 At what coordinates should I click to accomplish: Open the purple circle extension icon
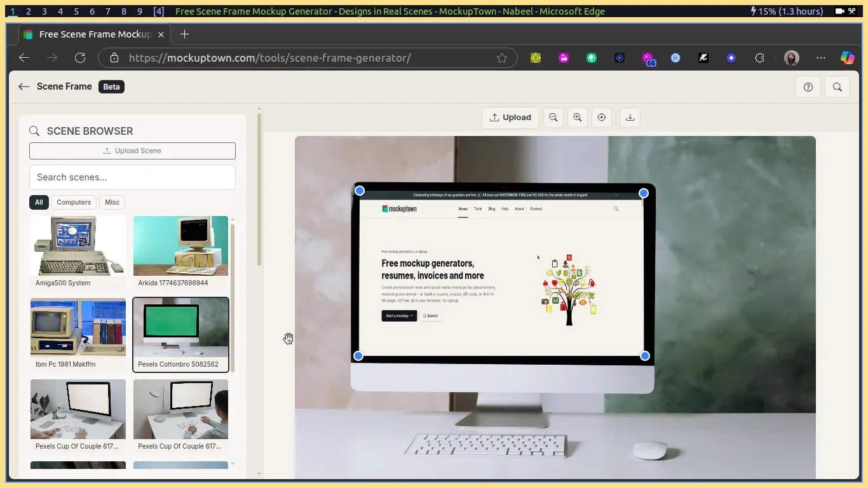(731, 58)
